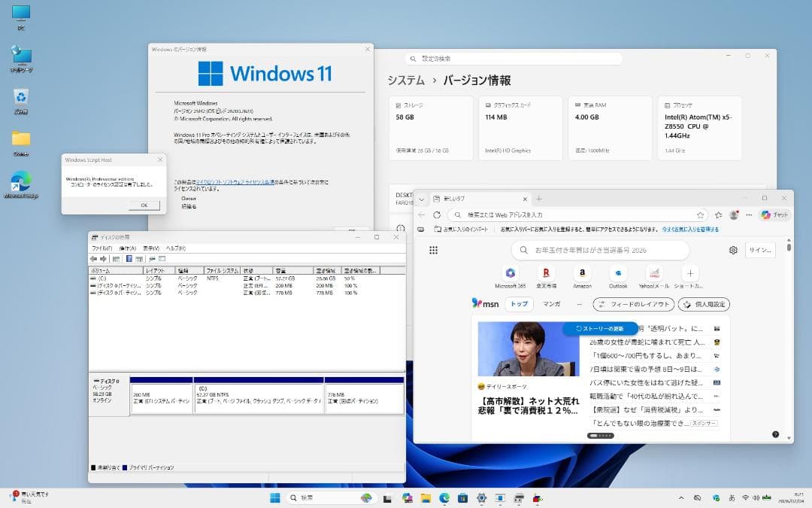Click the サインイン button

760,249
